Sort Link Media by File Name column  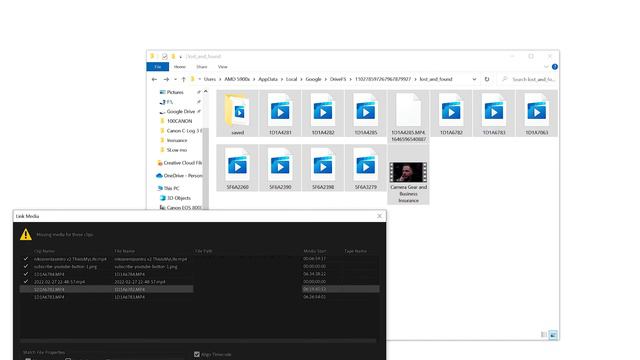tap(124, 251)
